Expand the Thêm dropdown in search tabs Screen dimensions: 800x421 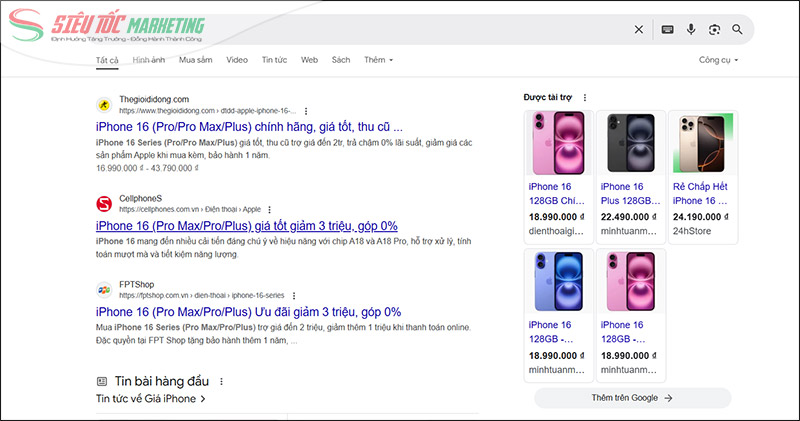378,60
